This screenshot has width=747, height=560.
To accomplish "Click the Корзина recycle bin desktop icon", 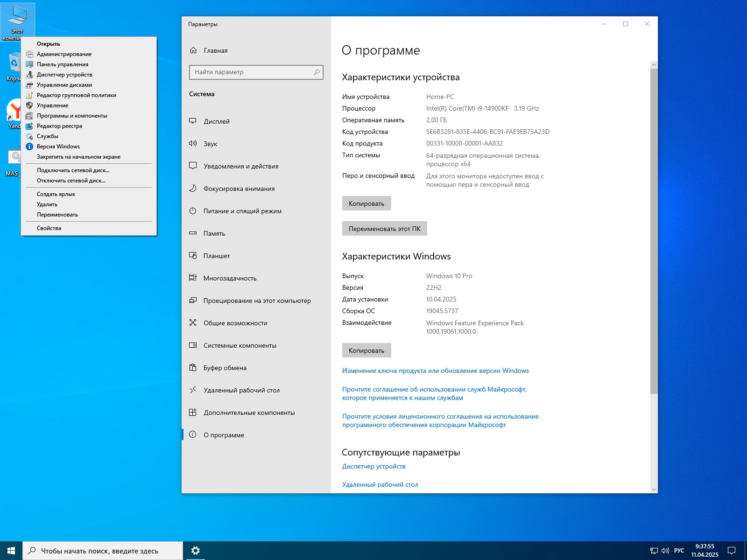I will click(x=14, y=66).
